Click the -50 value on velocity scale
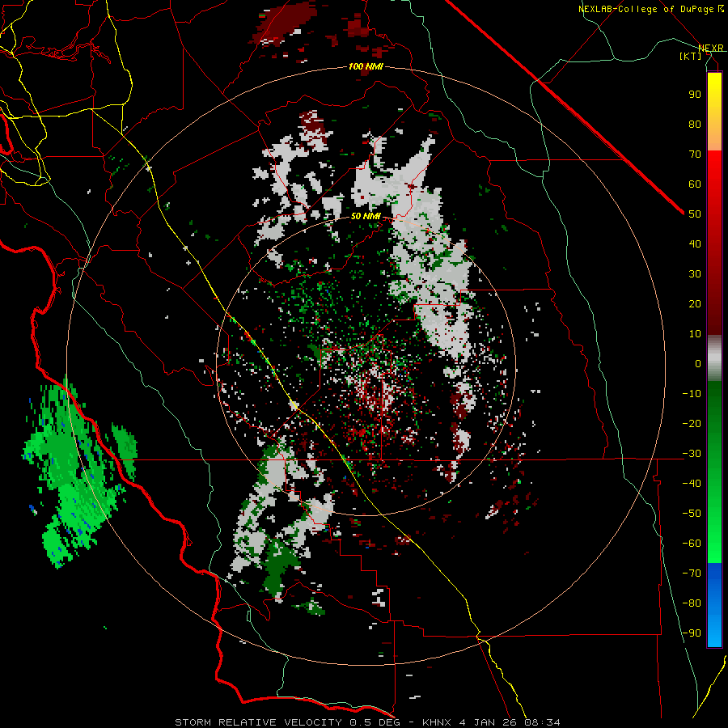The height and width of the screenshot is (728, 728). (x=692, y=514)
